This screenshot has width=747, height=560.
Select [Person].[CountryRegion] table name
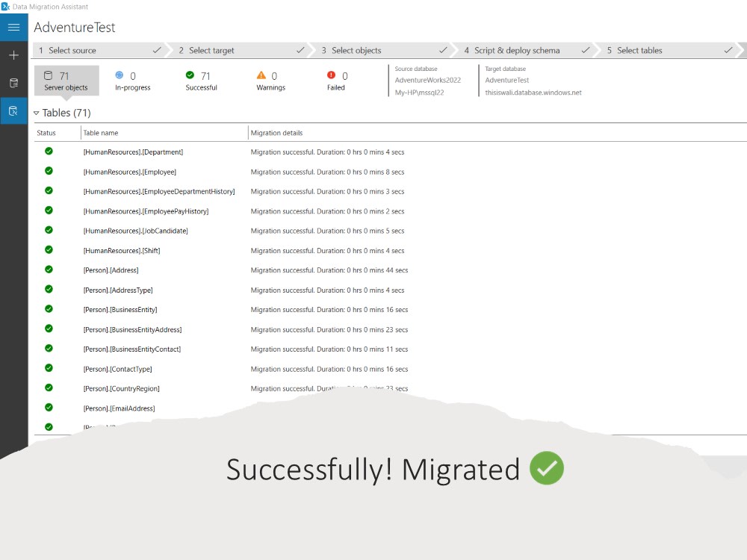122,389
